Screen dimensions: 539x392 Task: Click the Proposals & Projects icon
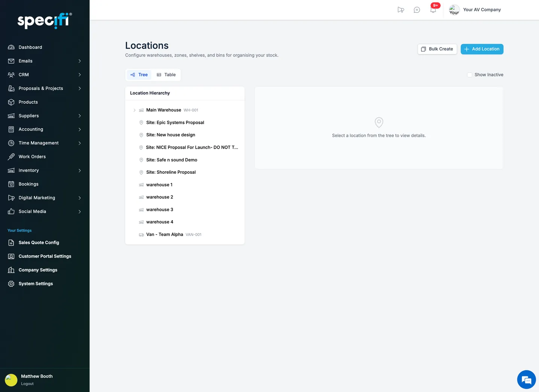pyautogui.click(x=11, y=88)
